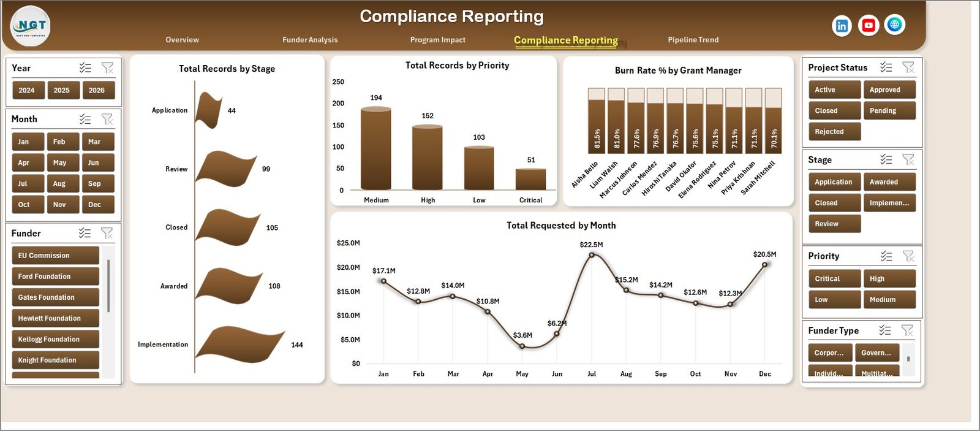Choose May in Month slicer
980x431 pixels.
click(63, 162)
